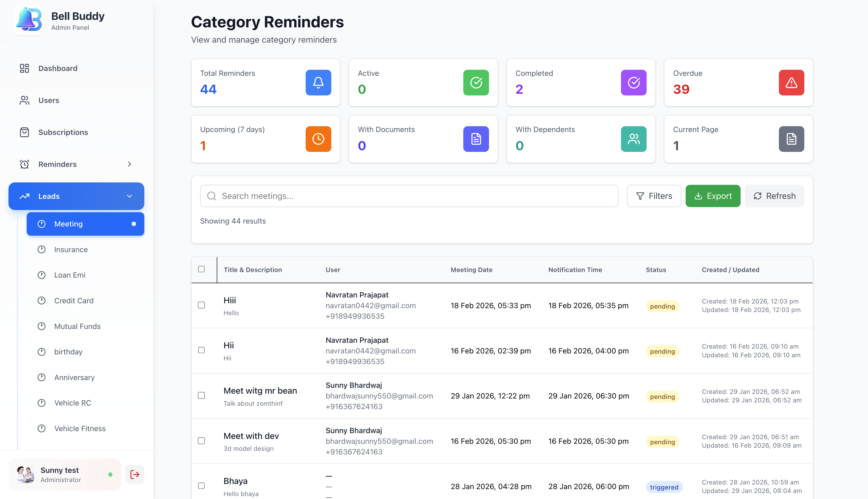Check the select-all box in table header
This screenshot has width=868, height=499.
coord(202,270)
